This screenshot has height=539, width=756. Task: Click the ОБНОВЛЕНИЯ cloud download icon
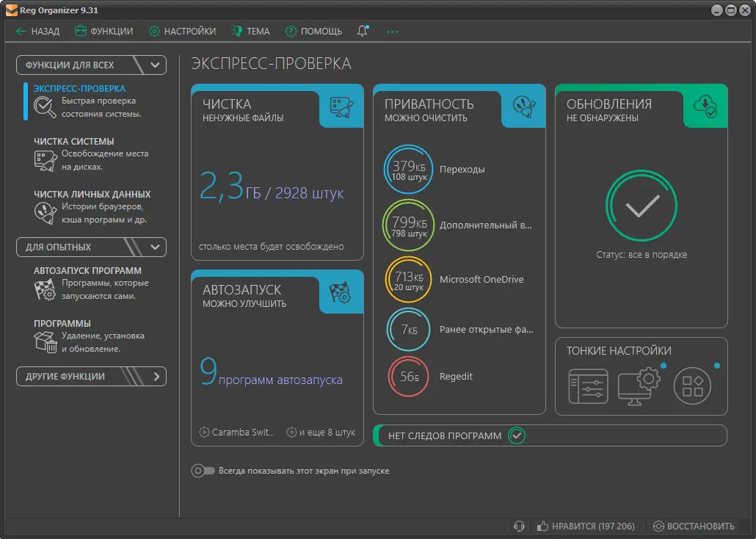pos(705,106)
